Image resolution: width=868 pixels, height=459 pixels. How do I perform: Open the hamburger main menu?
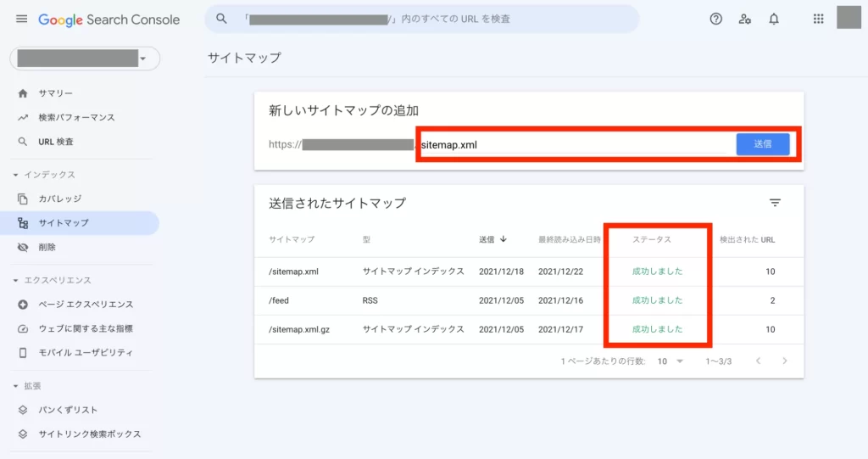21,19
